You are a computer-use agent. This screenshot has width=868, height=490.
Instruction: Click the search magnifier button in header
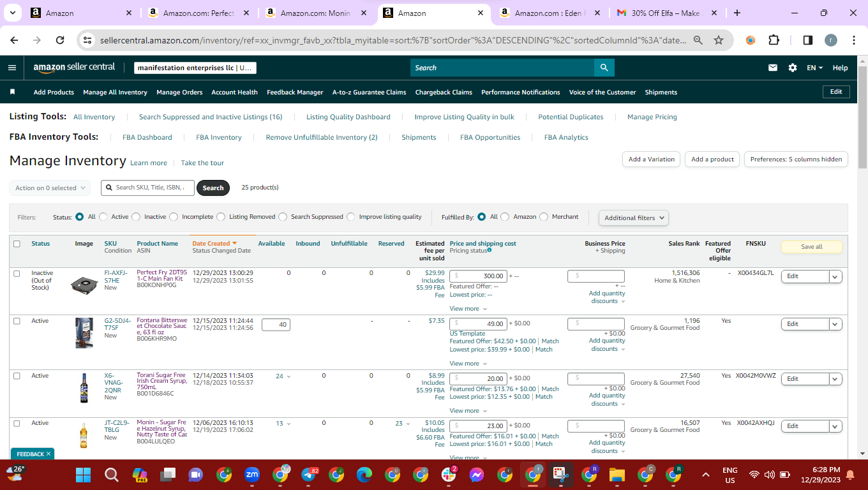click(604, 68)
